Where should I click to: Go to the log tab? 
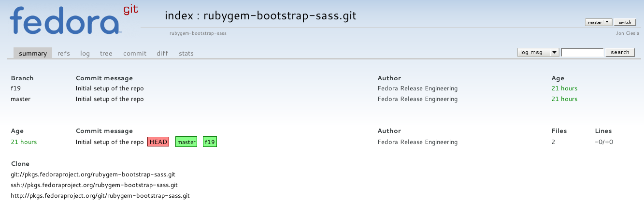pos(85,54)
